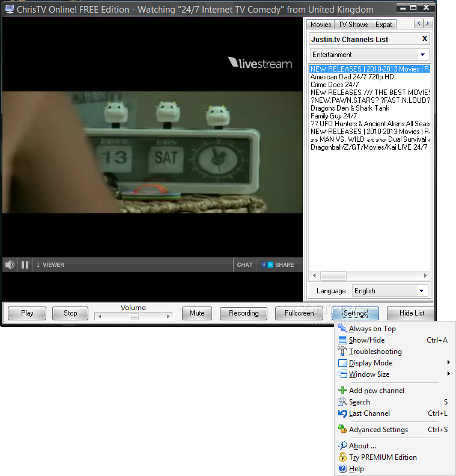Open the Language English dropdown

coord(421,291)
